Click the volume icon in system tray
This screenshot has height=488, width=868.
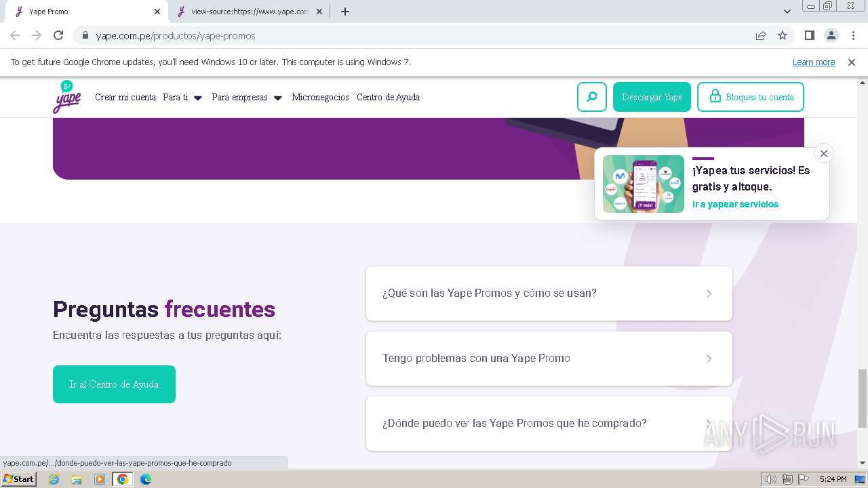770,479
